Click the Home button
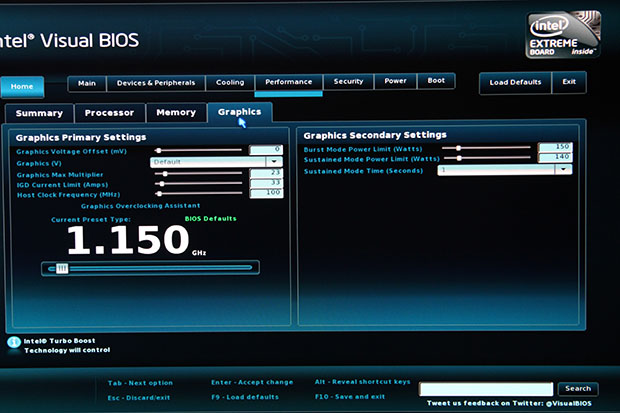 [22, 87]
